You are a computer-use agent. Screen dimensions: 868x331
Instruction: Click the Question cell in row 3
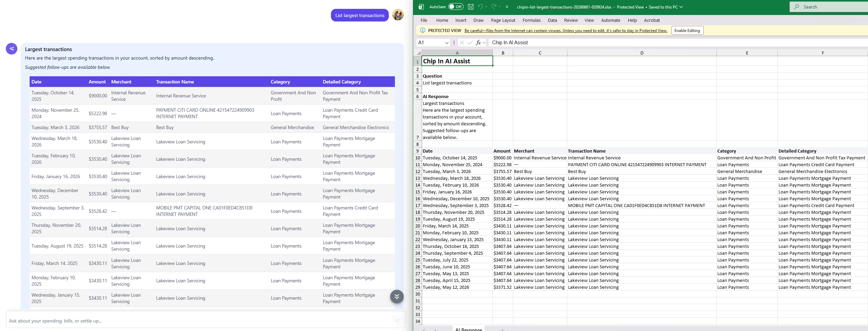tap(457, 76)
